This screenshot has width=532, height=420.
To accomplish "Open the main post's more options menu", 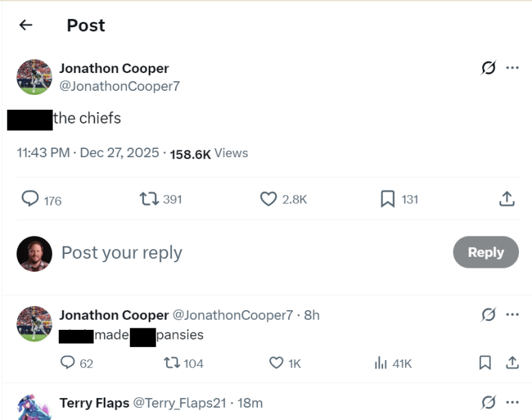I will click(512, 68).
